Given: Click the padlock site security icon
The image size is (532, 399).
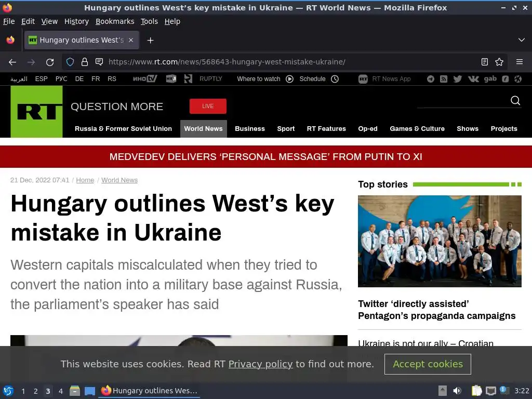Looking at the screenshot, I should point(85,62).
